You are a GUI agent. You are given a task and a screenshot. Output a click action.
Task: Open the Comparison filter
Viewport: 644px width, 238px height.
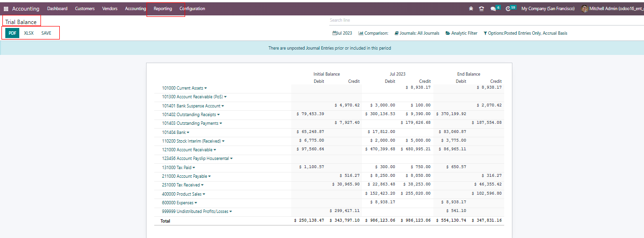pos(373,33)
